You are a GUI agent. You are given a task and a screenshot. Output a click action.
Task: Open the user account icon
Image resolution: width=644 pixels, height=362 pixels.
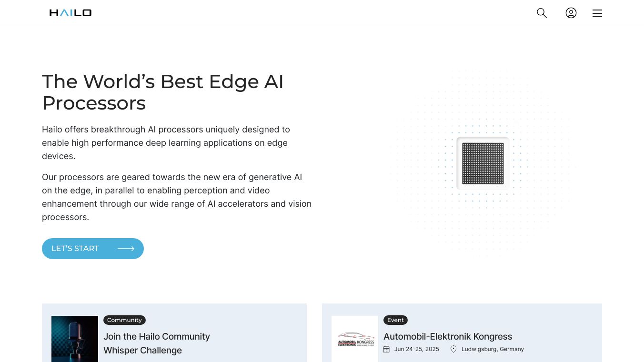coord(571,13)
